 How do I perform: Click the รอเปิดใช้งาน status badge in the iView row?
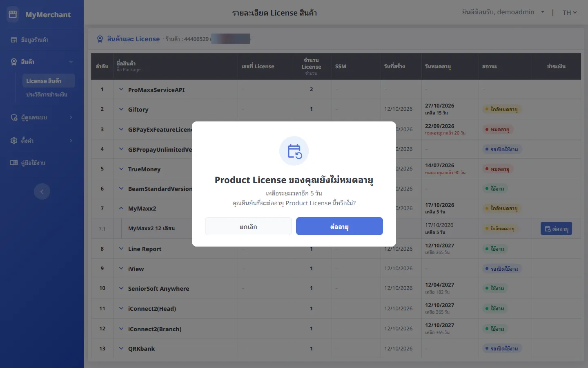point(501,269)
